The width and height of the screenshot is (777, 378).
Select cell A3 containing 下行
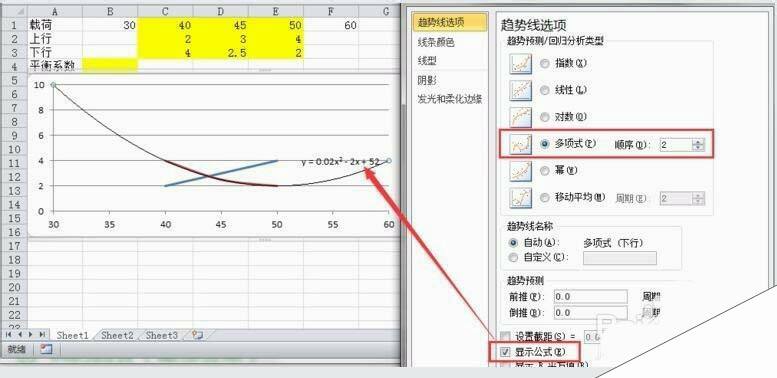coord(55,52)
